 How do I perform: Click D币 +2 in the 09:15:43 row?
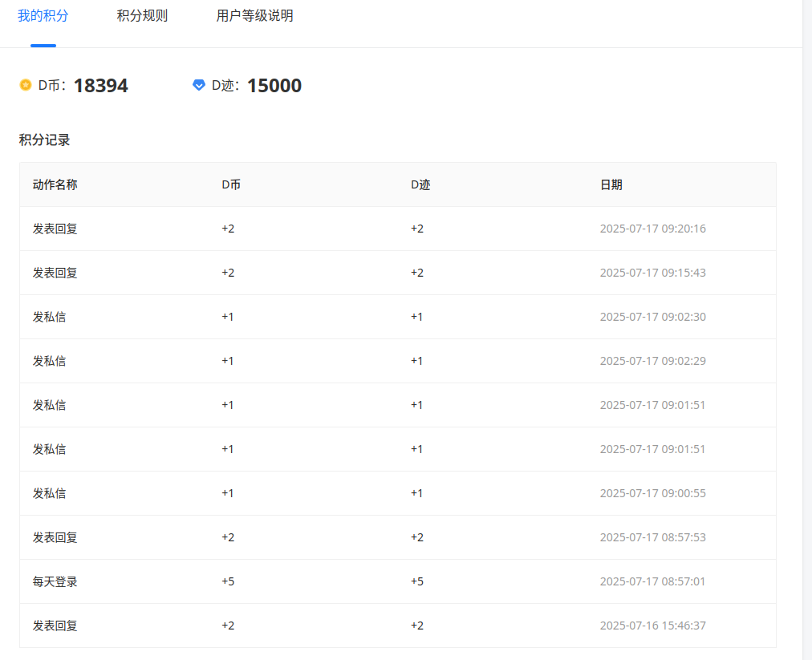[228, 273]
